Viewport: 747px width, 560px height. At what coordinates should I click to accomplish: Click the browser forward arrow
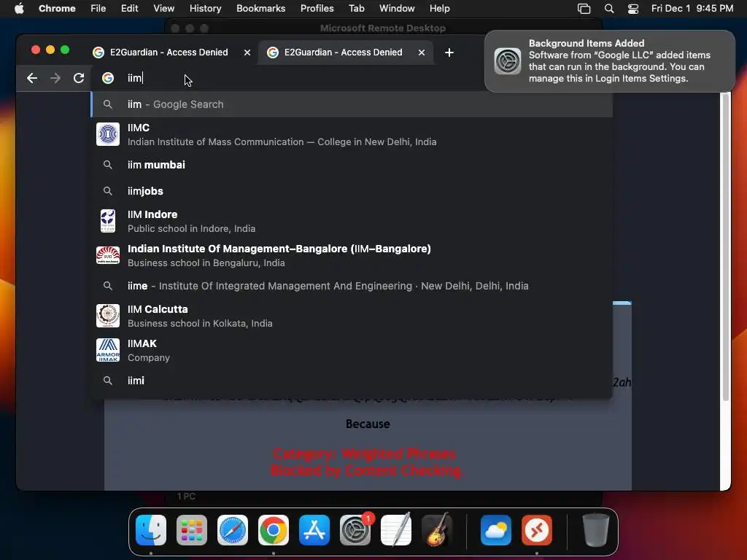coord(55,78)
